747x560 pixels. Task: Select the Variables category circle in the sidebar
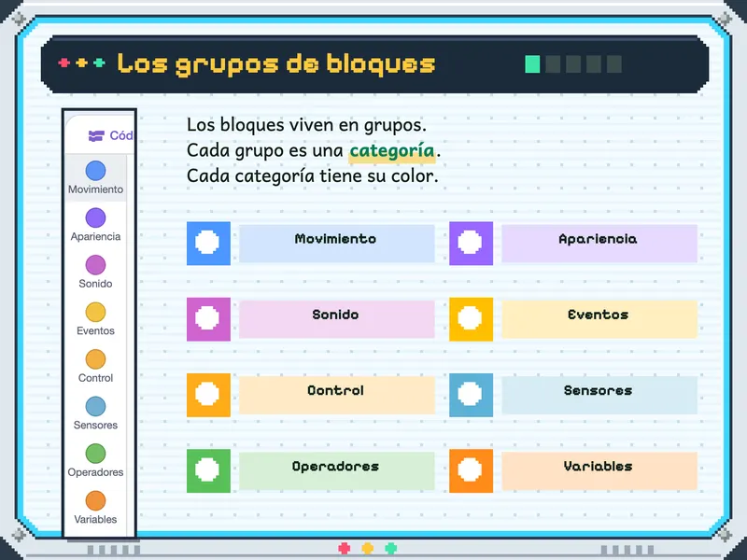[95, 500]
